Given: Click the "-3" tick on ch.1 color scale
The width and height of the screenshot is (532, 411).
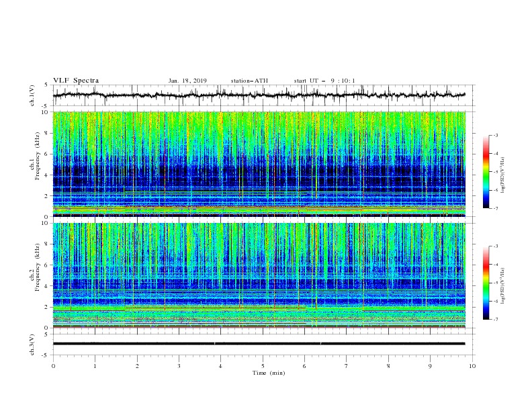Looking at the screenshot, I should pos(495,135).
